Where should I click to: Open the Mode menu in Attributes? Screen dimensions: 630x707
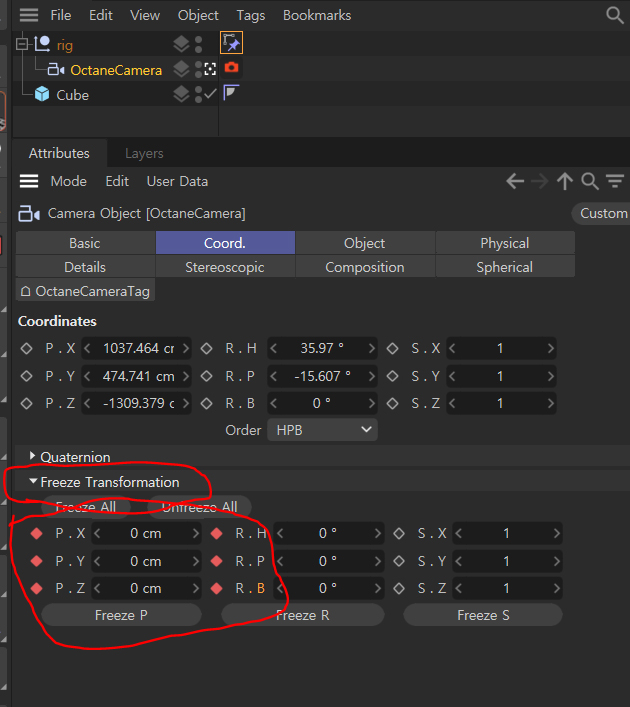coord(69,181)
